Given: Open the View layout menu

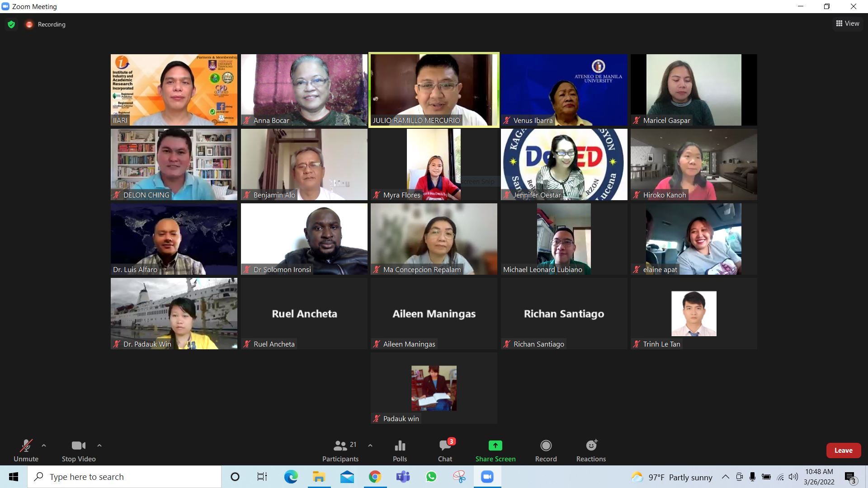Looking at the screenshot, I should coord(848,23).
